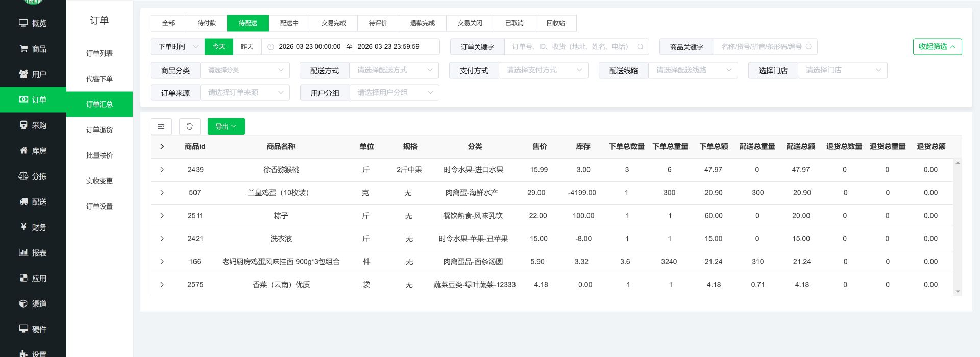
Task: Click the clock icon in date range
Action: coord(271,46)
